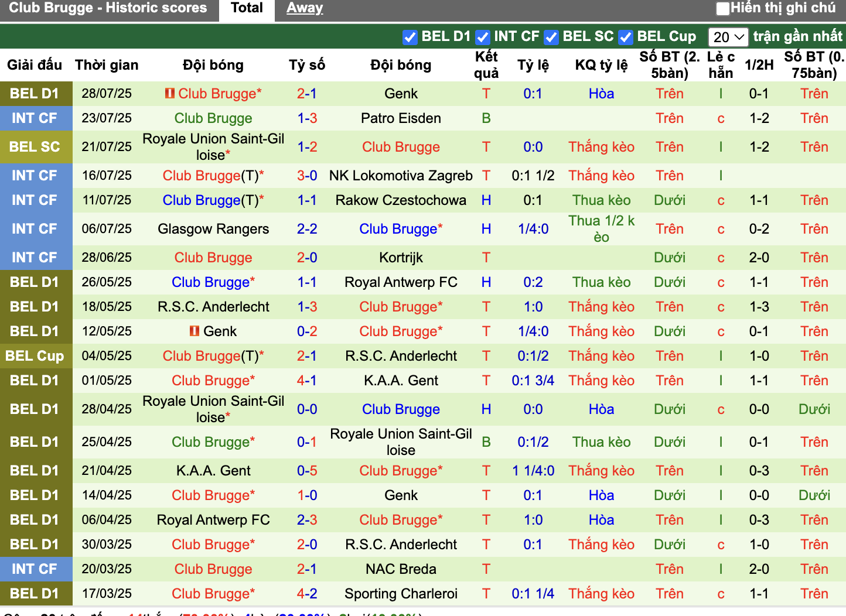Click the red card icon beside Genk 12/05/25
The width and height of the screenshot is (846, 616).
point(195,331)
